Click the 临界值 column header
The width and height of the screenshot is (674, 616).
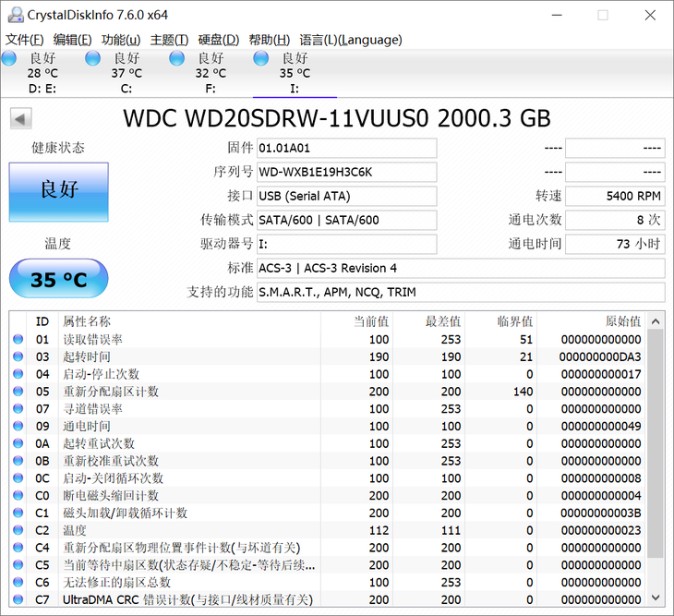coord(500,321)
